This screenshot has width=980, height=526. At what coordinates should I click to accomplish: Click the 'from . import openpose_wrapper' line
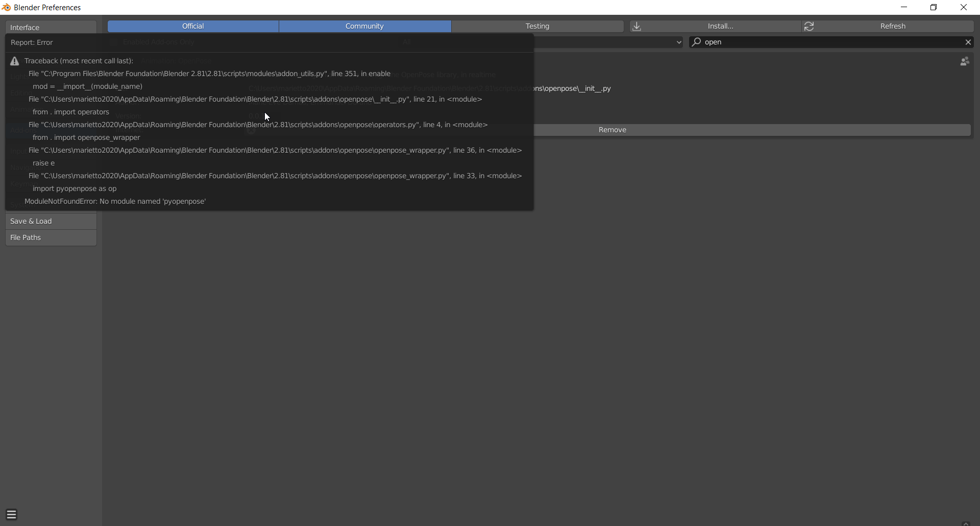[x=86, y=137]
